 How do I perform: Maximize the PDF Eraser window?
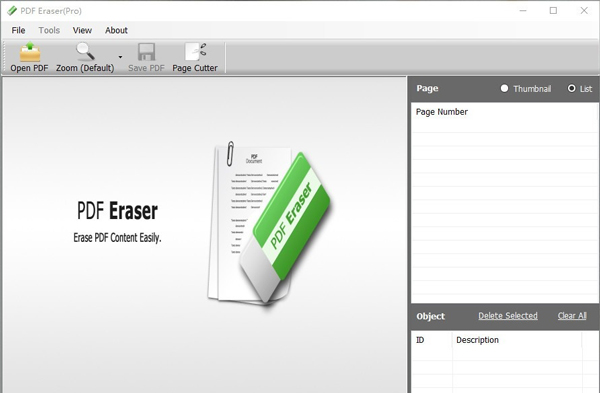coord(553,11)
